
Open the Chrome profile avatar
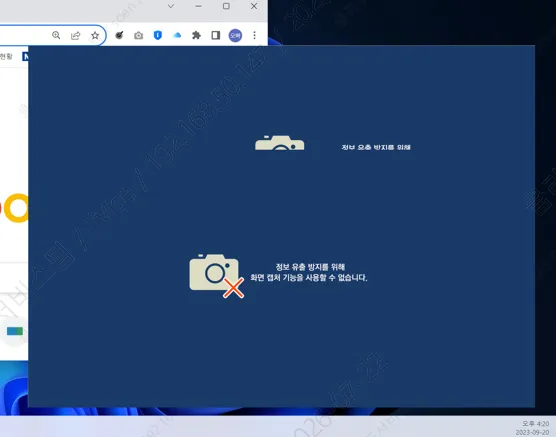[235, 35]
